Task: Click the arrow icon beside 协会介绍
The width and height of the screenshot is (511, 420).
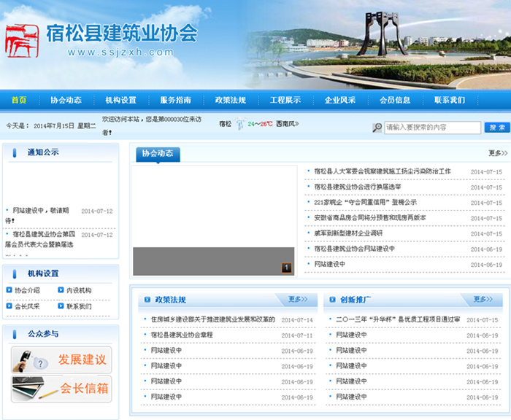Action: pos(9,290)
